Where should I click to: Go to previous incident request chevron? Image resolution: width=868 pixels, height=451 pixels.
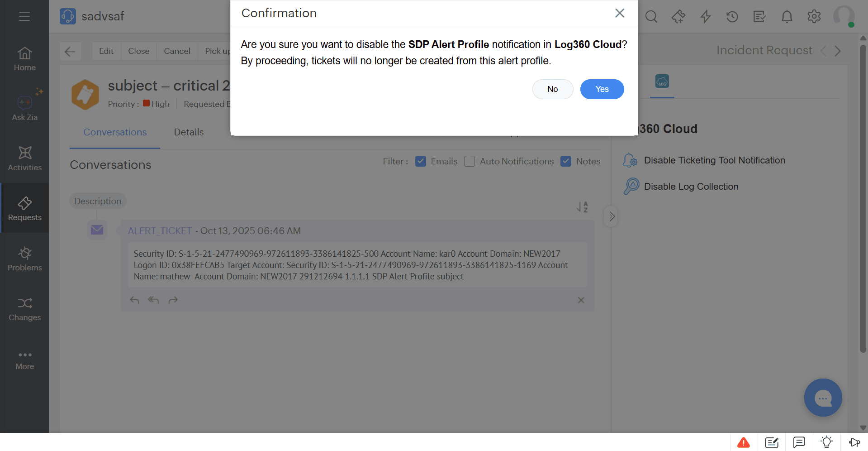824,51
